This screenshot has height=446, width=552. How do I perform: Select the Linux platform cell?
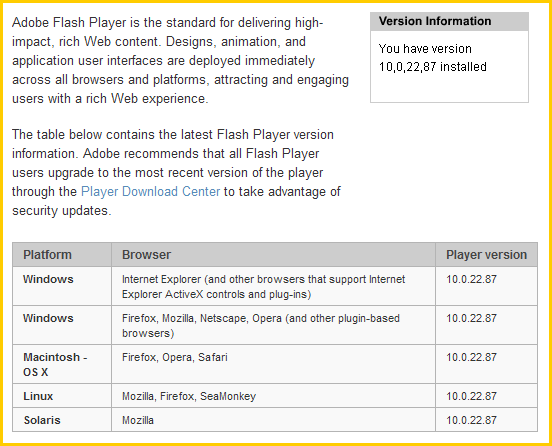[62, 396]
